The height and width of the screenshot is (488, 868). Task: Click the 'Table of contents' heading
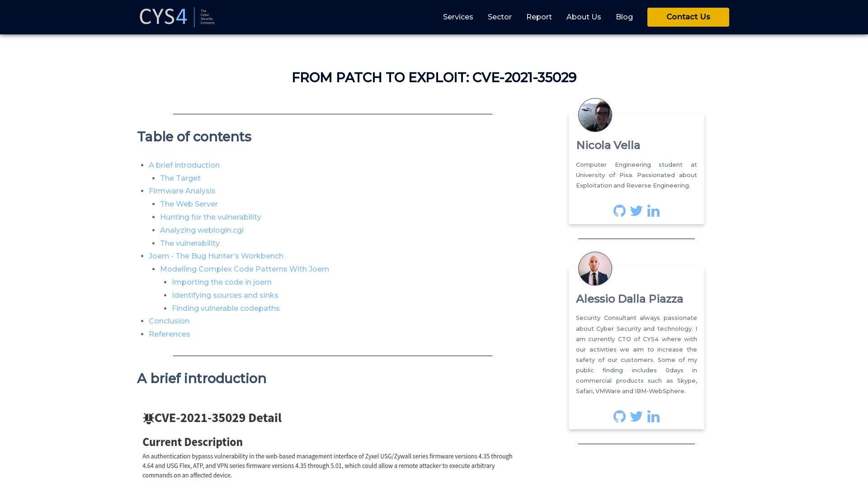click(x=194, y=137)
